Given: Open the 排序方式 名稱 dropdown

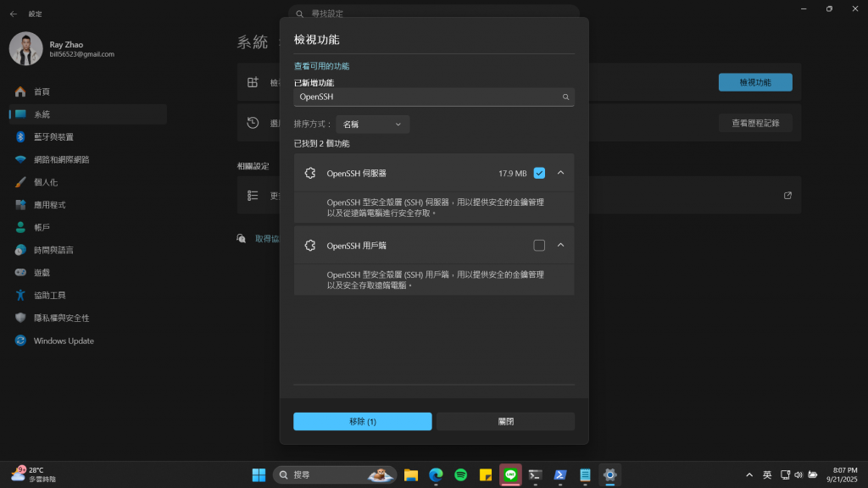Looking at the screenshot, I should point(373,125).
